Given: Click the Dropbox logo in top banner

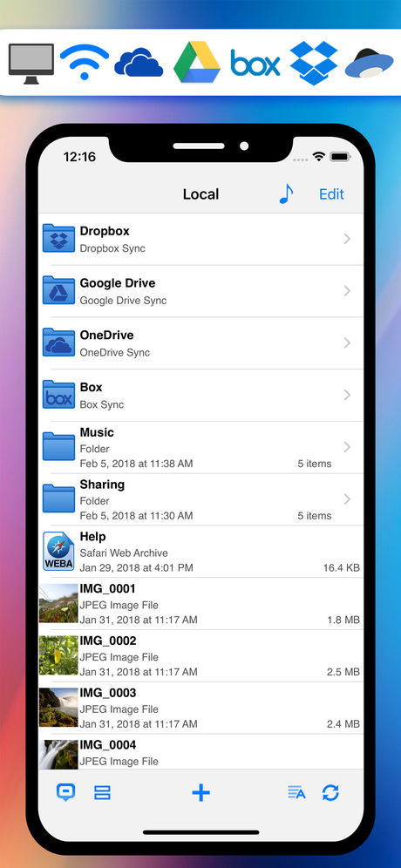Looking at the screenshot, I should tap(314, 63).
